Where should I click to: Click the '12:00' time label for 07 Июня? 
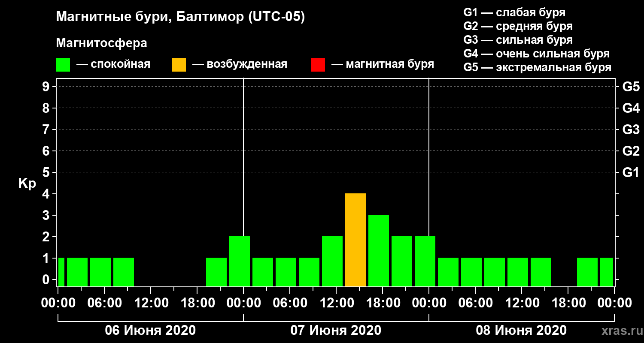[x=336, y=303]
